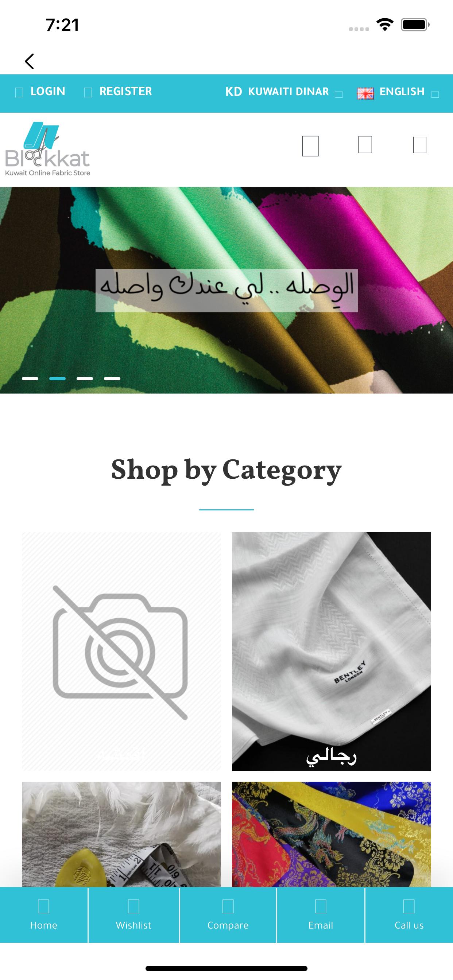Click the Register icon box
Image resolution: width=453 pixels, height=980 pixels.
[88, 93]
